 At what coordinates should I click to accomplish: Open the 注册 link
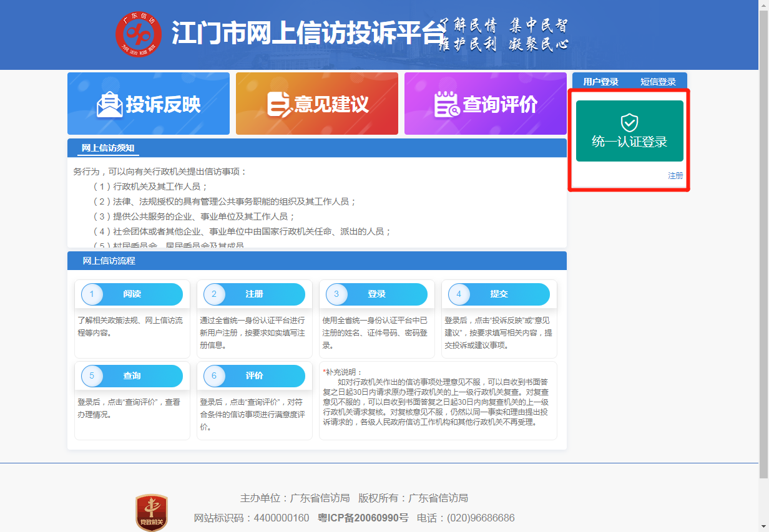coord(675,176)
